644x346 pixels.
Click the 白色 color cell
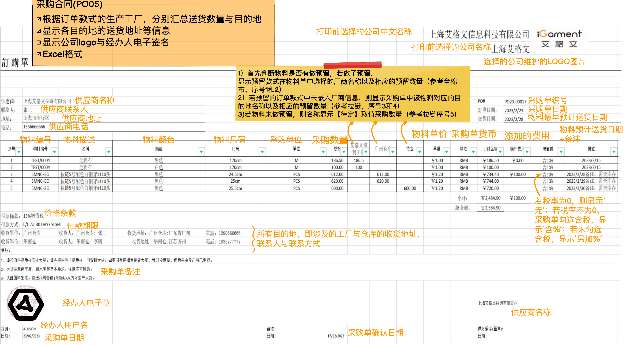159,167
